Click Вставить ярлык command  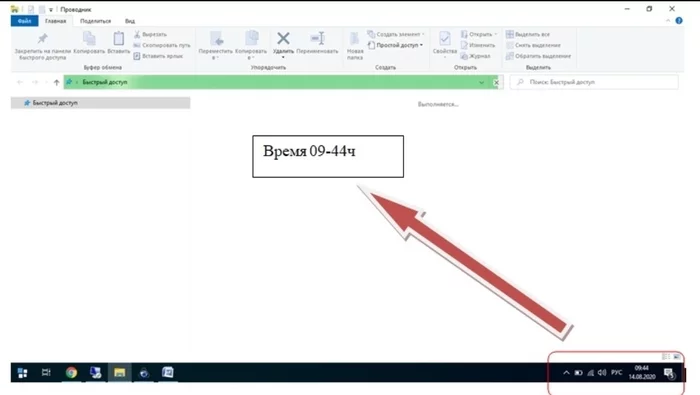click(x=158, y=56)
